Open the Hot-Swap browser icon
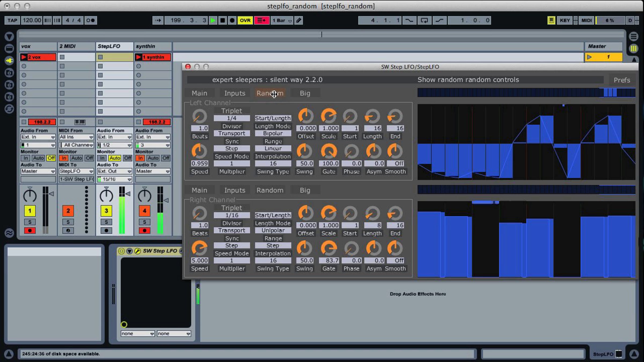Viewport: 644px width, 362px height. [x=9, y=109]
